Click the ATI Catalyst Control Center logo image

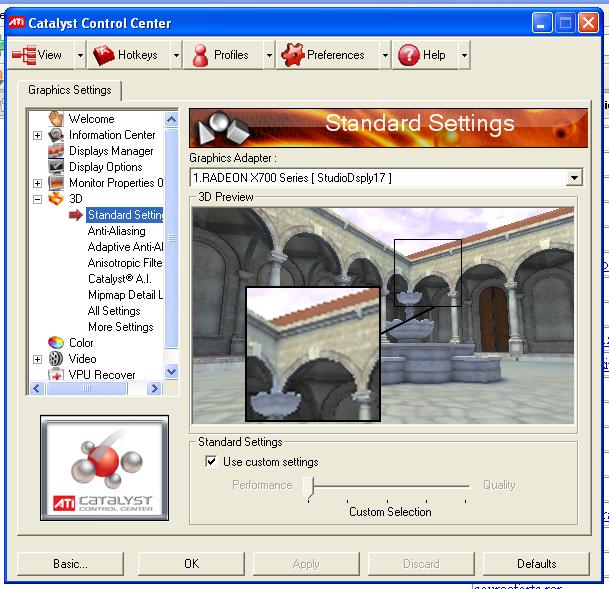(104, 467)
